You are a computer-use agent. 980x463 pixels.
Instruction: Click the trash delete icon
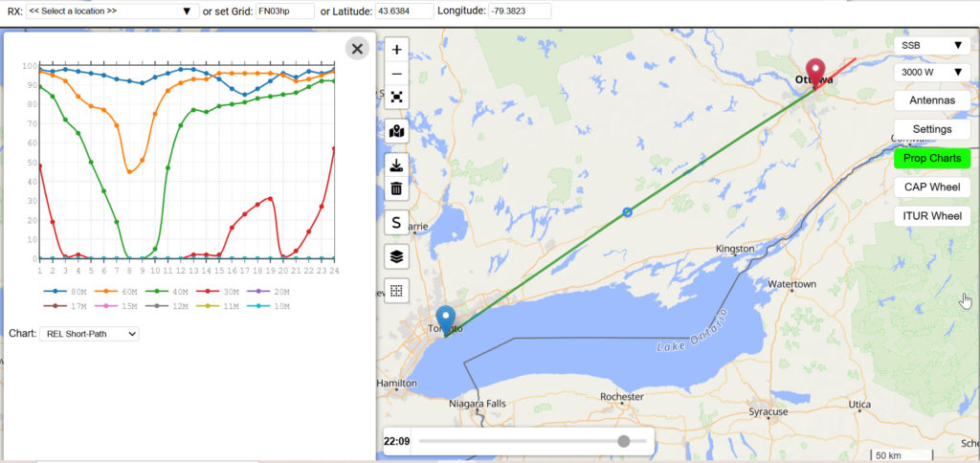[x=396, y=187]
